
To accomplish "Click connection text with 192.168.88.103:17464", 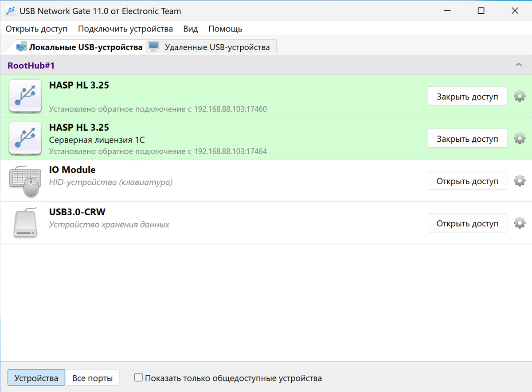I will (x=158, y=151).
